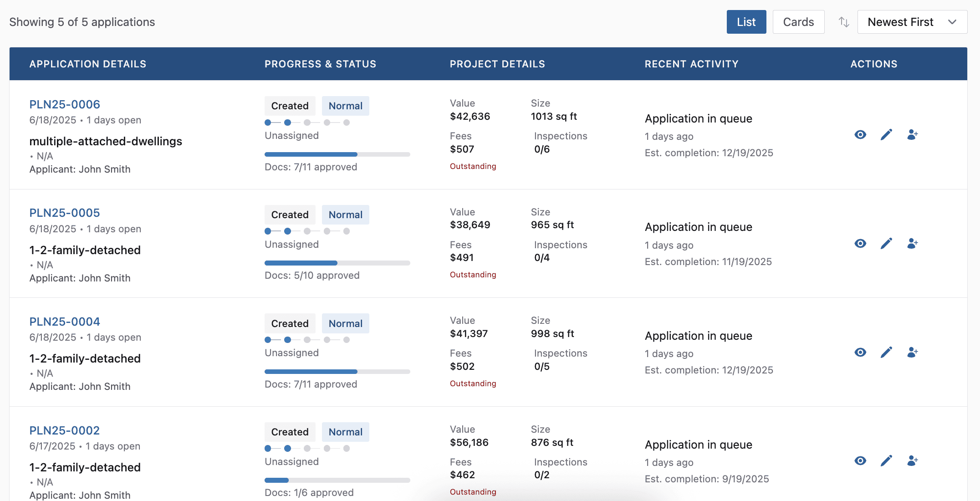The height and width of the screenshot is (501, 980).
Task: Open the view eye icon for PLN25-0004
Action: [860, 352]
